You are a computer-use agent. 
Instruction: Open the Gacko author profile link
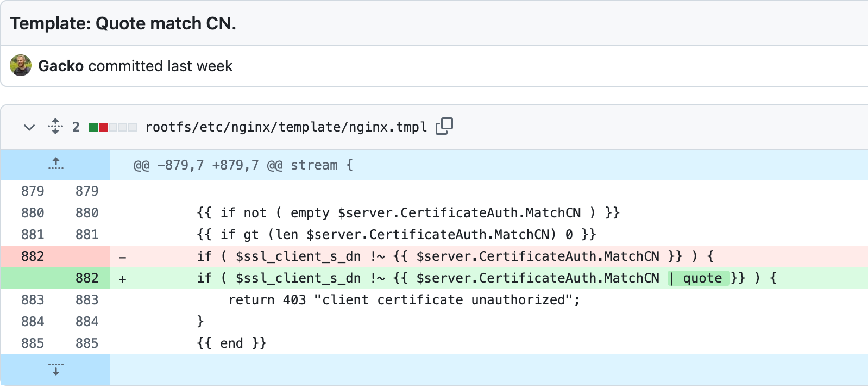(61, 66)
